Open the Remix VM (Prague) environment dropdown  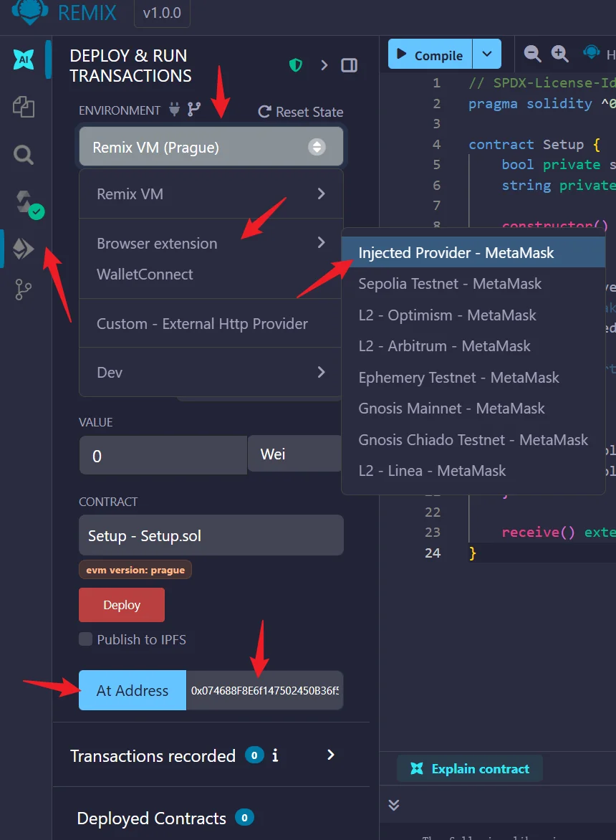pos(211,148)
